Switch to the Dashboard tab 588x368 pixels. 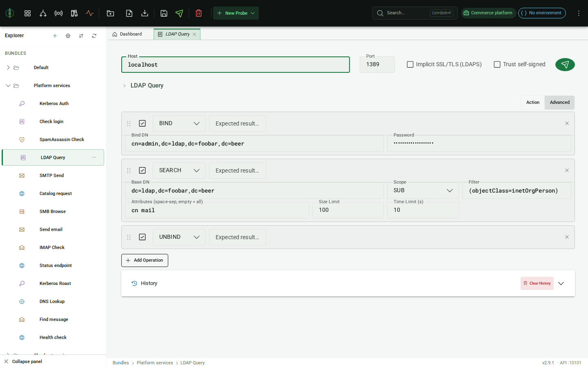(127, 34)
